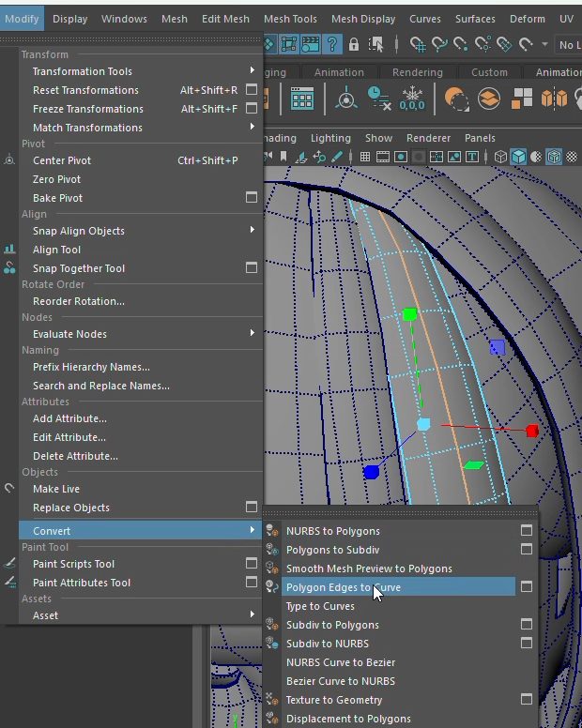
Task: Enable the snap to grids magnet icon
Action: pyautogui.click(x=417, y=45)
